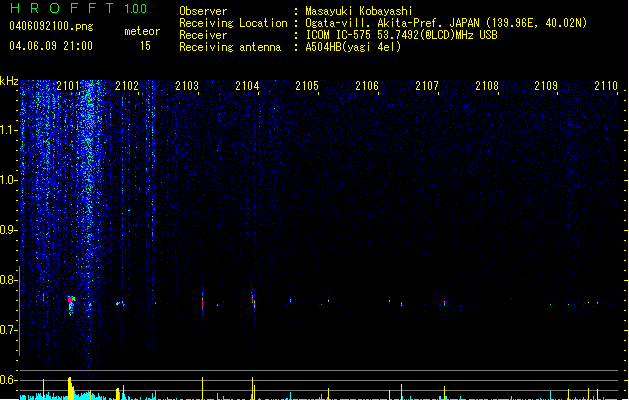Click the strong red meteor echo after 2101
Viewport: 629px width, 400px height.
point(71,305)
